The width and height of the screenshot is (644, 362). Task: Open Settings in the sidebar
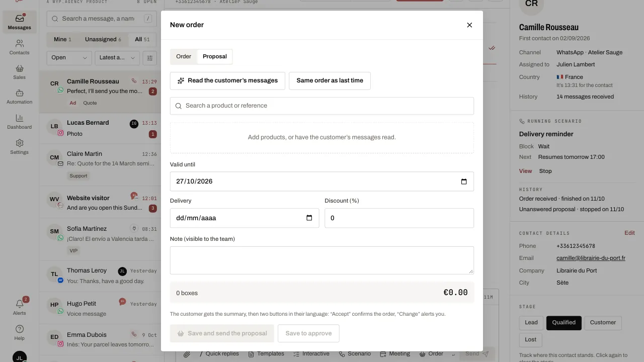[x=19, y=147]
